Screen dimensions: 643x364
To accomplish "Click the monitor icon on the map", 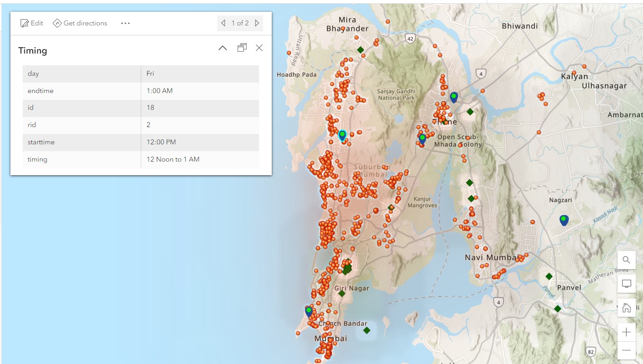I will pos(626,284).
